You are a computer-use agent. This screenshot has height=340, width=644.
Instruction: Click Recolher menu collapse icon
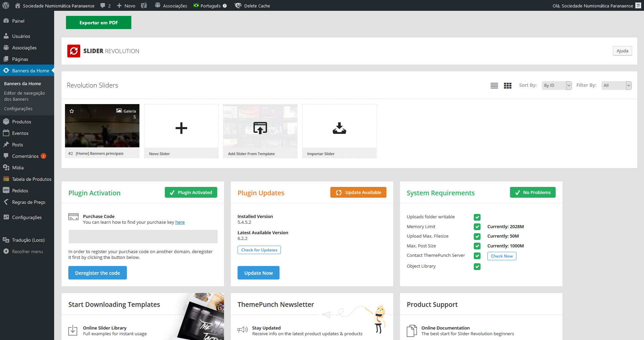click(6, 251)
